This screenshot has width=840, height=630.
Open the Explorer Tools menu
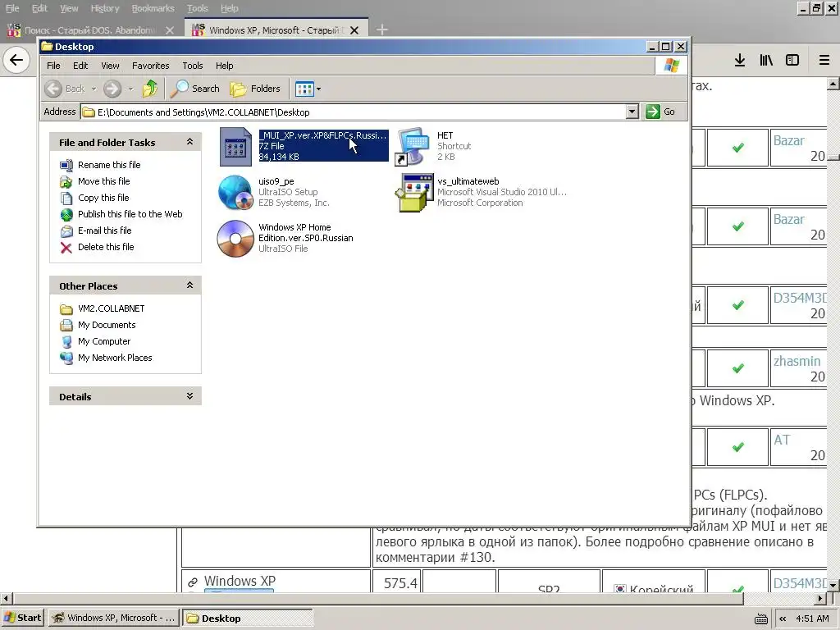pos(192,66)
